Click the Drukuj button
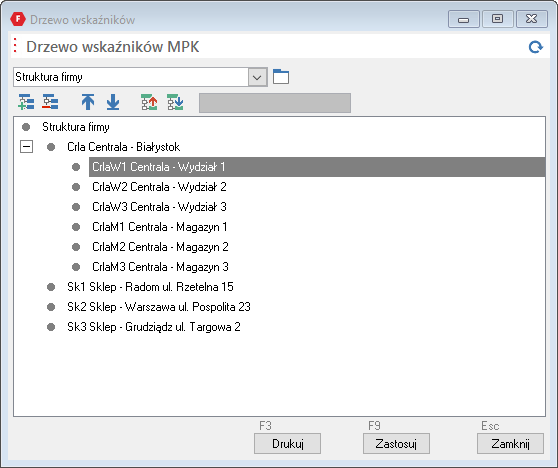Screen dimensions: 558x468 coord(288,443)
